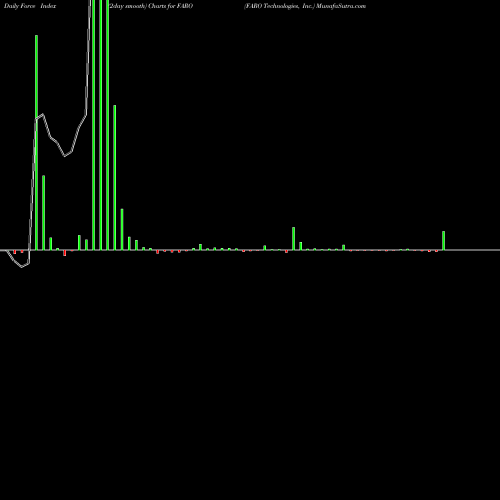This screenshot has height=500, width=500.
Task: Click the "Charts for FARO" heading text
Action: [x=170, y=6]
